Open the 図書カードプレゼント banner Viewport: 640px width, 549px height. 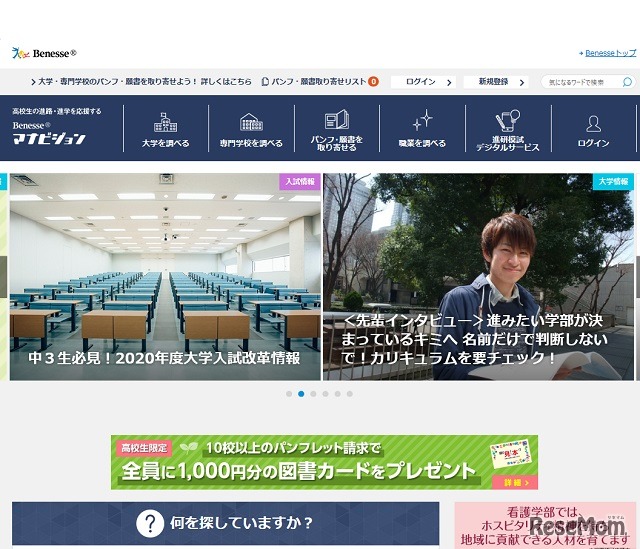(324, 462)
